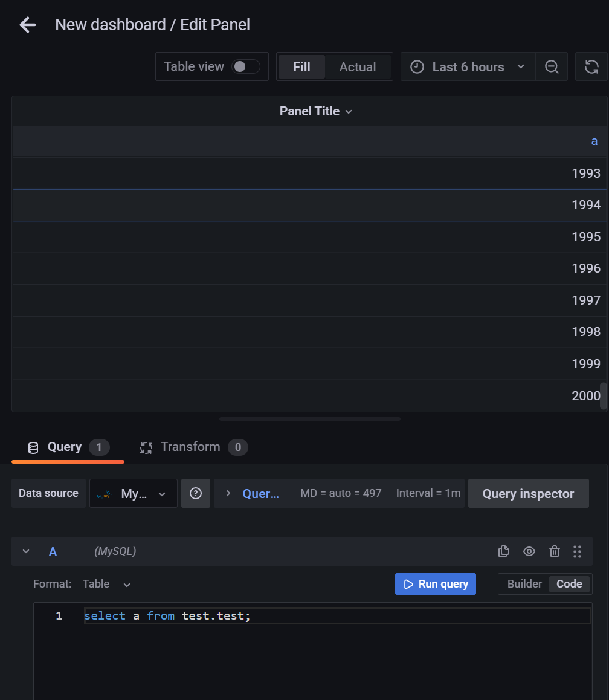Viewport: 609px width, 700px height.
Task: Open the Format dropdown showing Table
Action: click(x=108, y=584)
